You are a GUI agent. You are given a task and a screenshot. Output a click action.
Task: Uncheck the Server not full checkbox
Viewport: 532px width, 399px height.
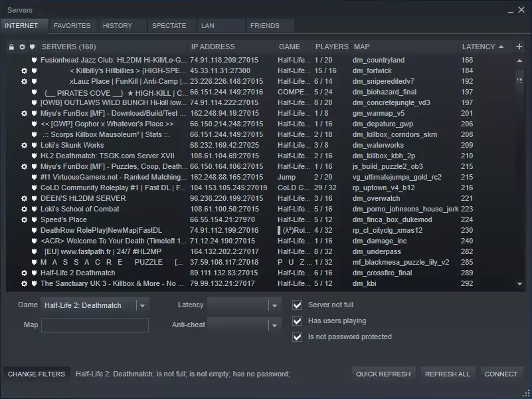click(x=297, y=305)
